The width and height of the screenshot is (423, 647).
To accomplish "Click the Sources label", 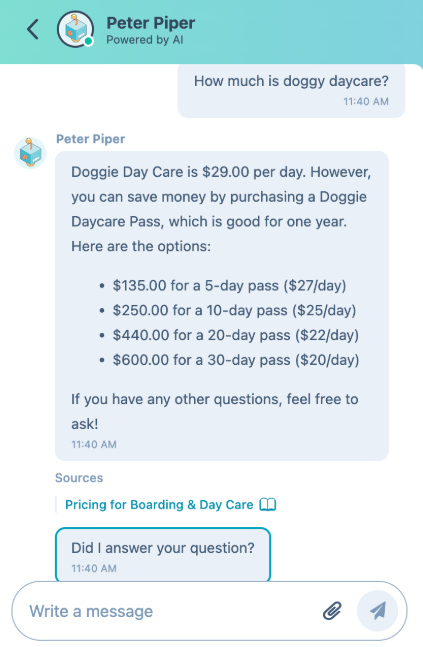I will point(79,478).
